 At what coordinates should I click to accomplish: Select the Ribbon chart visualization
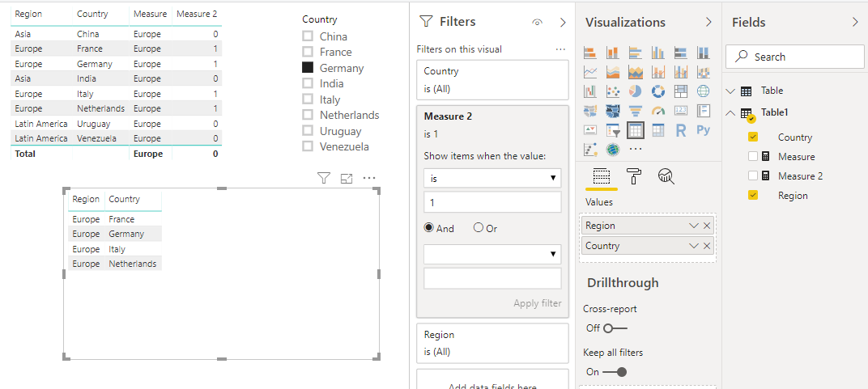click(x=703, y=72)
